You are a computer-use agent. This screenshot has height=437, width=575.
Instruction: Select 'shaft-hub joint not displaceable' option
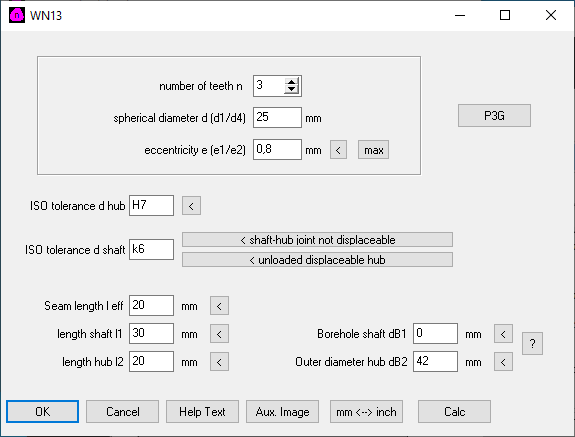(x=317, y=240)
